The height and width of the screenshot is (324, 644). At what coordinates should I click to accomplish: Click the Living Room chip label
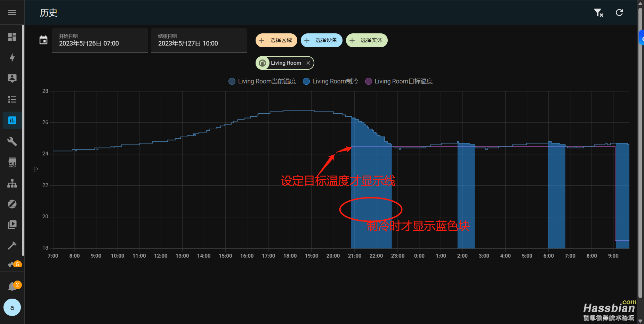[x=286, y=63]
